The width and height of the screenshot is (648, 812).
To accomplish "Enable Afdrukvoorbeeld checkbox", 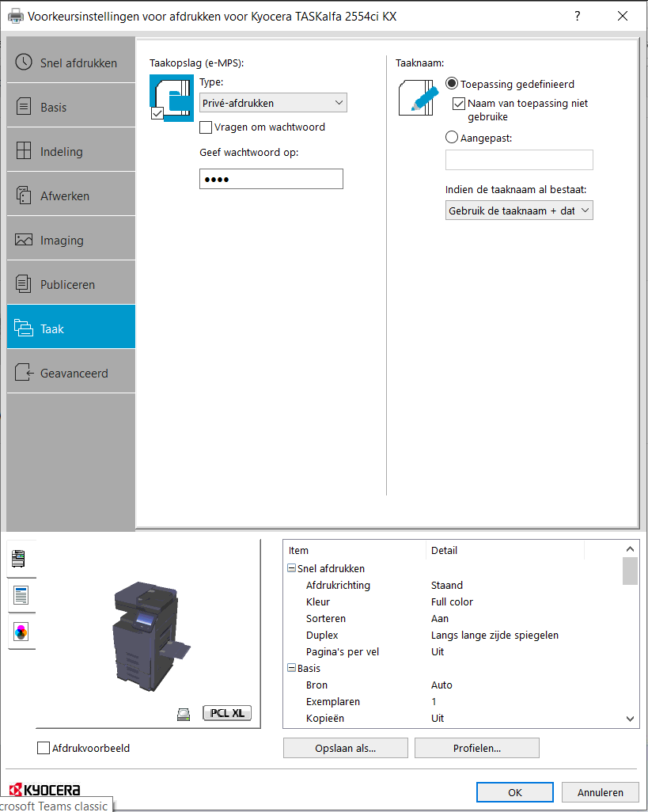I will (x=44, y=748).
